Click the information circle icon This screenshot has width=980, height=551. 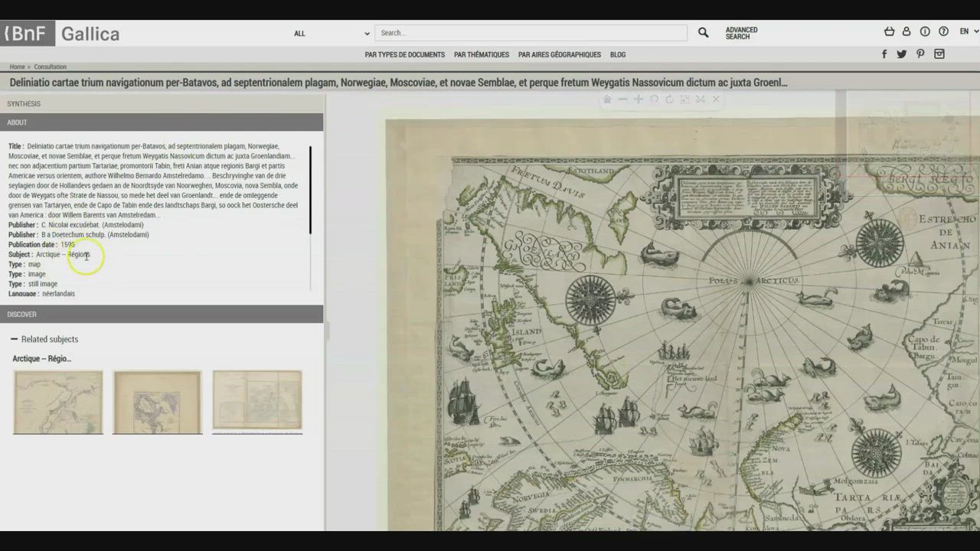925,32
